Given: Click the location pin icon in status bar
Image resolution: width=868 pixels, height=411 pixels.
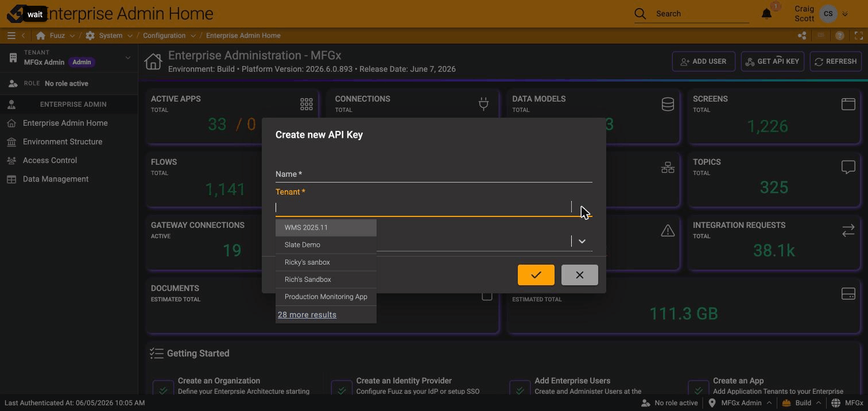Looking at the screenshot, I should coord(712,403).
